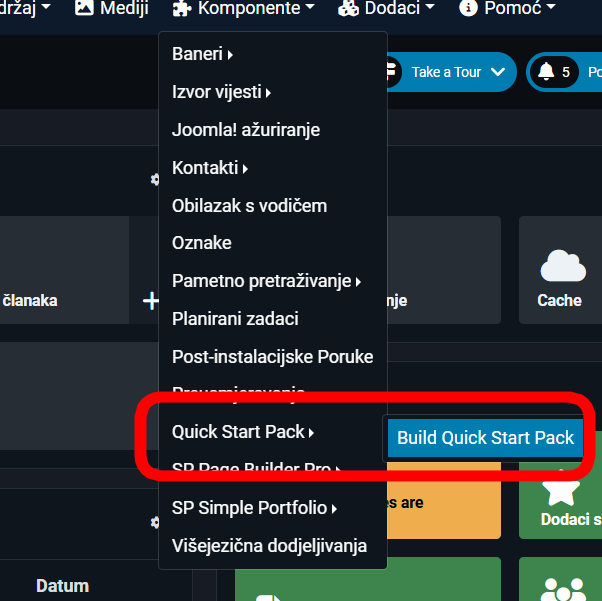
Task: Click the SP Simple Portfolio submenu arrow
Action: tap(334, 509)
